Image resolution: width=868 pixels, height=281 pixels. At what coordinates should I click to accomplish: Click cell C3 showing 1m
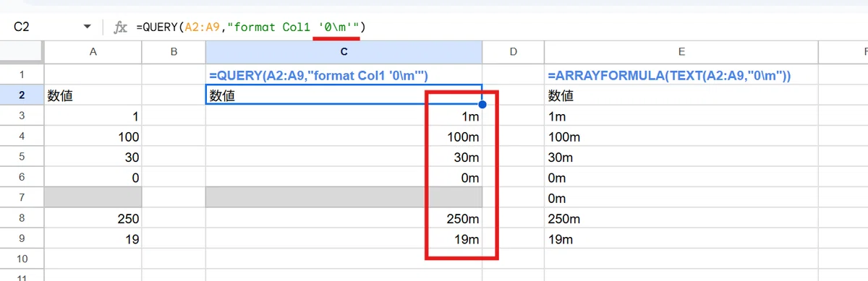(x=344, y=116)
